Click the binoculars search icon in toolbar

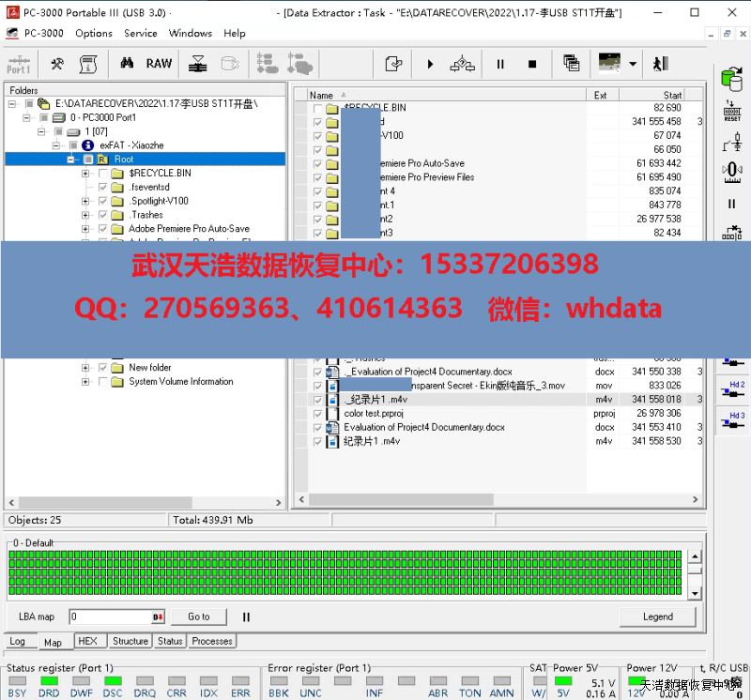[127, 64]
